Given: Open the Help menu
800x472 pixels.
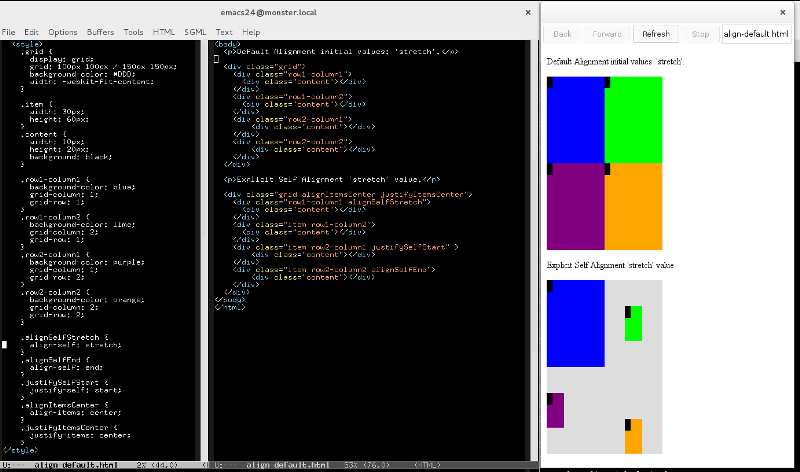Looking at the screenshot, I should click(x=251, y=32).
